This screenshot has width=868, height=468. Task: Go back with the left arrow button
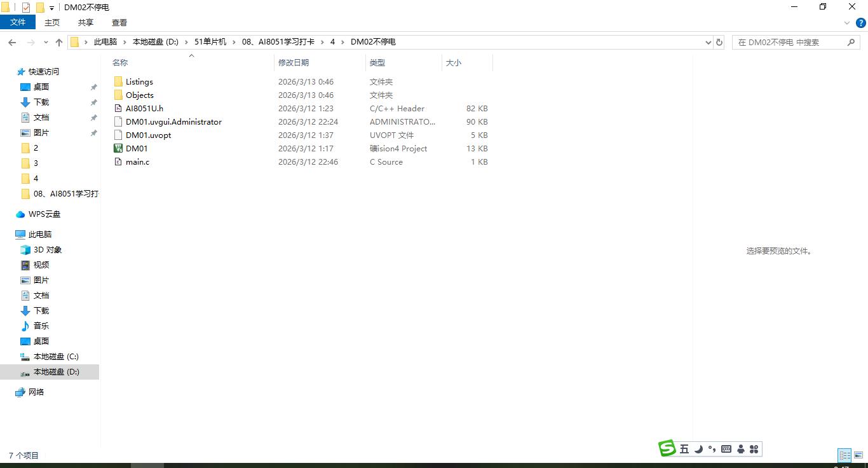(x=12, y=42)
